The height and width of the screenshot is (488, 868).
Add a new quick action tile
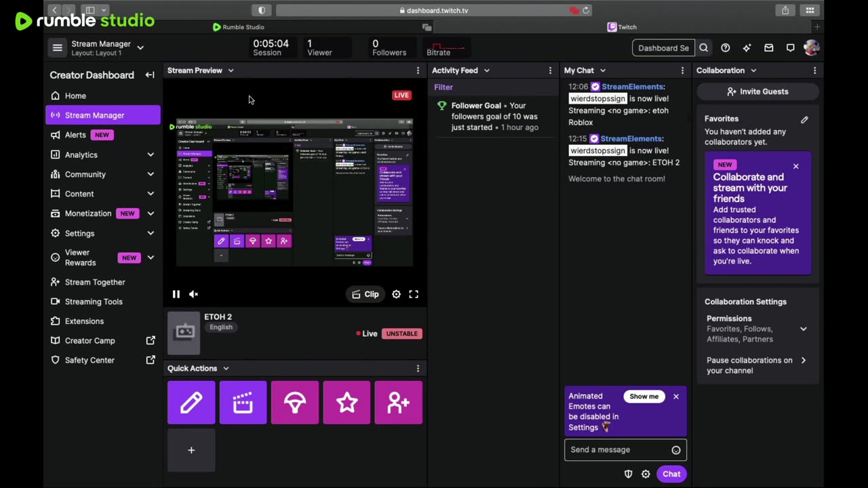coord(191,450)
